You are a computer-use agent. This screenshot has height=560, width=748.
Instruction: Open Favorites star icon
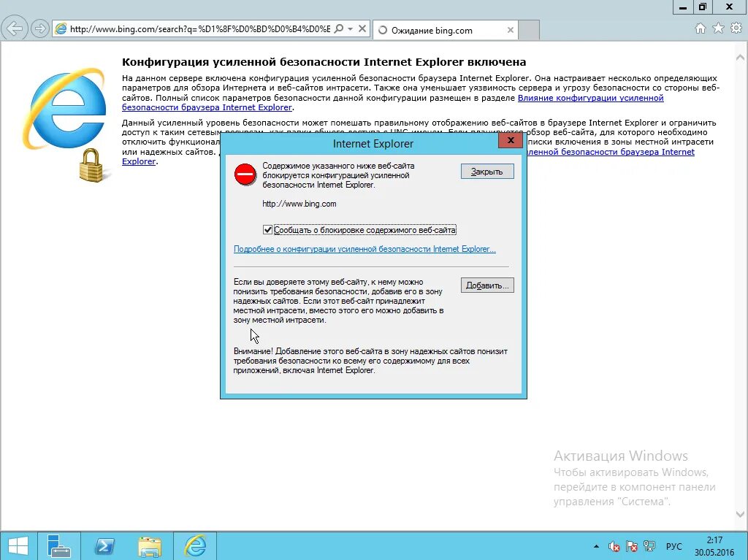tap(718, 28)
